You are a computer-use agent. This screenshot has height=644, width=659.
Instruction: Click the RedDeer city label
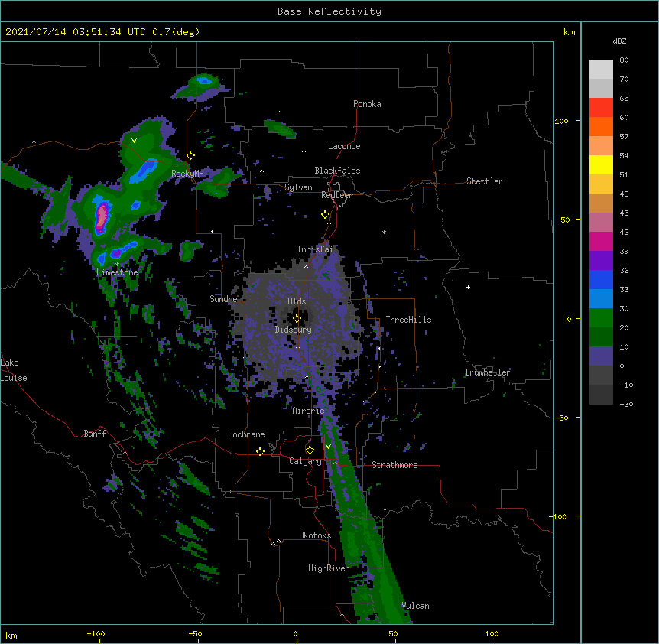(x=336, y=195)
